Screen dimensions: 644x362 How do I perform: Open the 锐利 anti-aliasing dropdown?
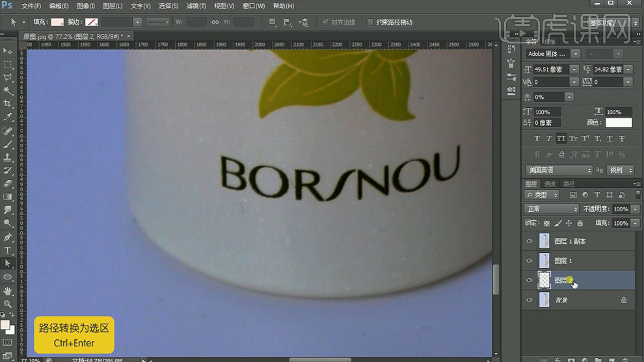(621, 170)
